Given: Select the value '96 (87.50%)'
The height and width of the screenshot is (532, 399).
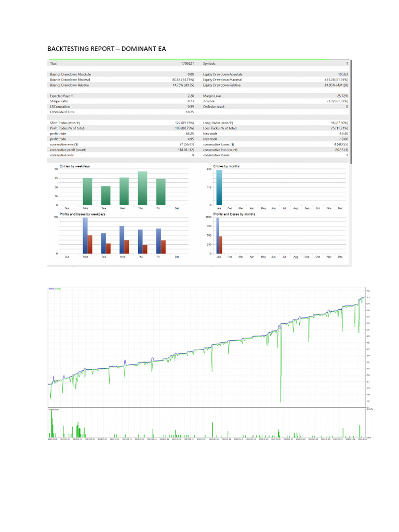Looking at the screenshot, I should tap(339, 123).
